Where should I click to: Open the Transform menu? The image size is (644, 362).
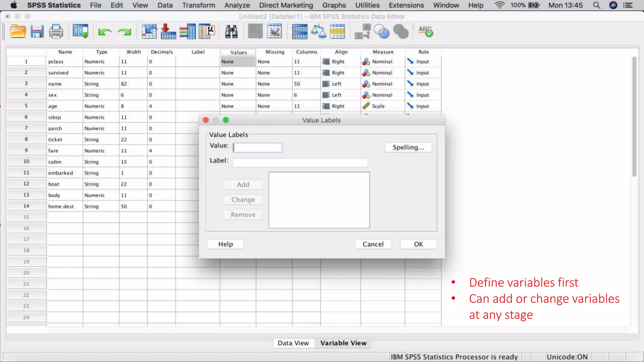[x=198, y=5]
